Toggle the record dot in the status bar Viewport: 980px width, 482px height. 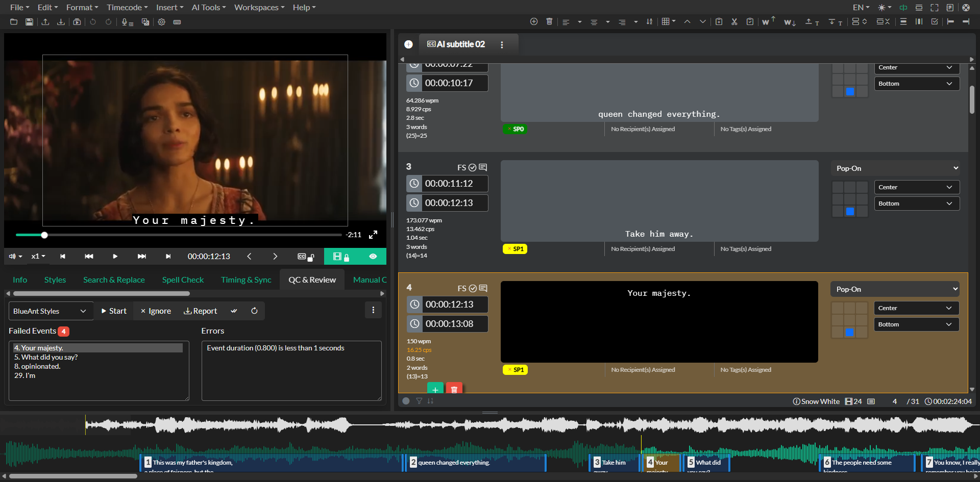tap(406, 401)
